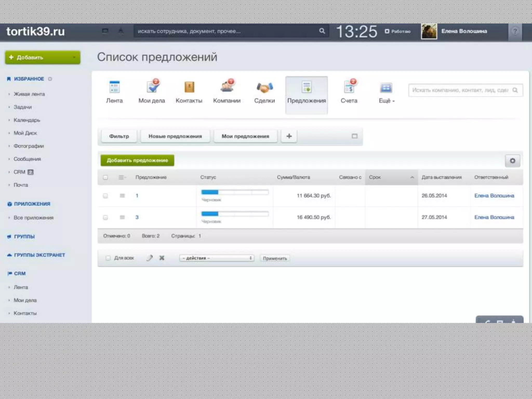This screenshot has height=399, width=532.
Task: Switch to Новые предложения filter tab
Action: (x=175, y=136)
